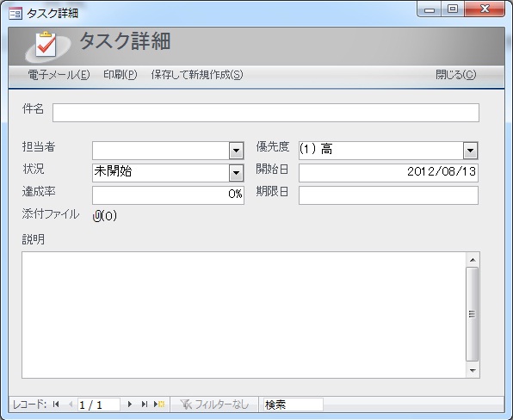Click the form icon in title bar

tap(15, 14)
